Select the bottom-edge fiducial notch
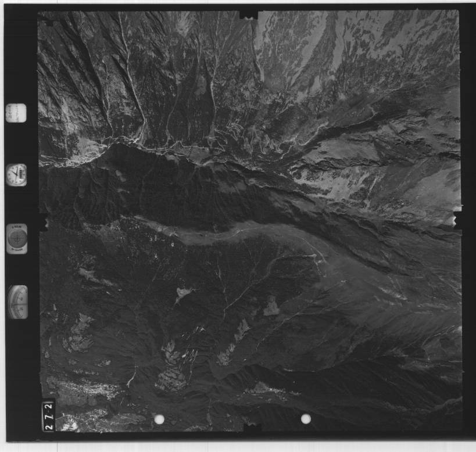This screenshot has width=476, height=452. click(x=252, y=427)
